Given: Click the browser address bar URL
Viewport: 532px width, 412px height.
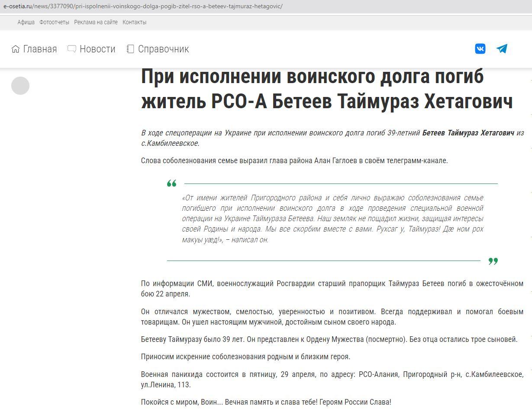Looking at the screenshot, I should pyautogui.click(x=143, y=6).
